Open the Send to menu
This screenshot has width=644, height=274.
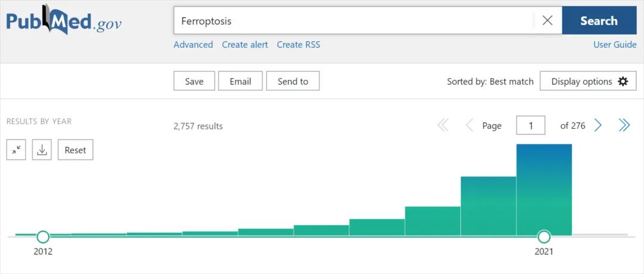coord(293,81)
